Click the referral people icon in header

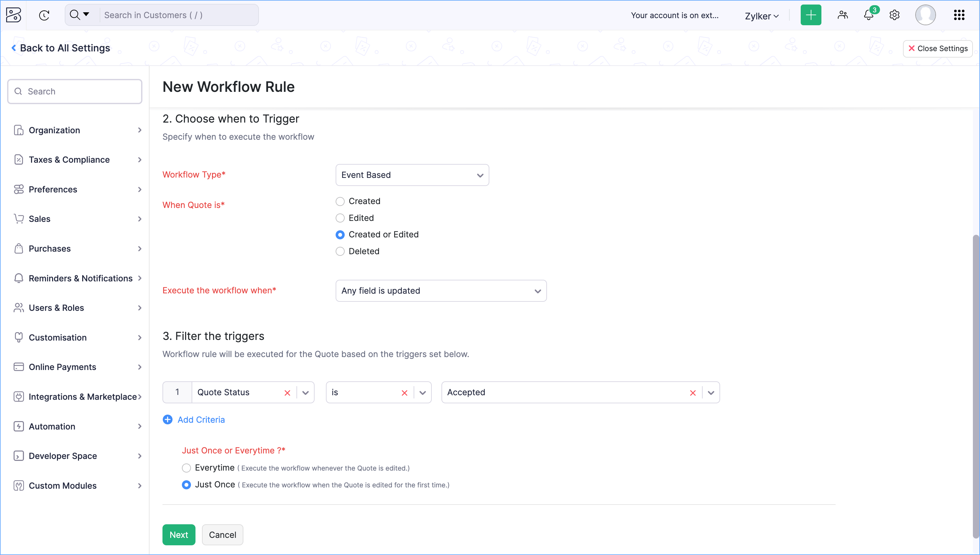[x=842, y=15]
